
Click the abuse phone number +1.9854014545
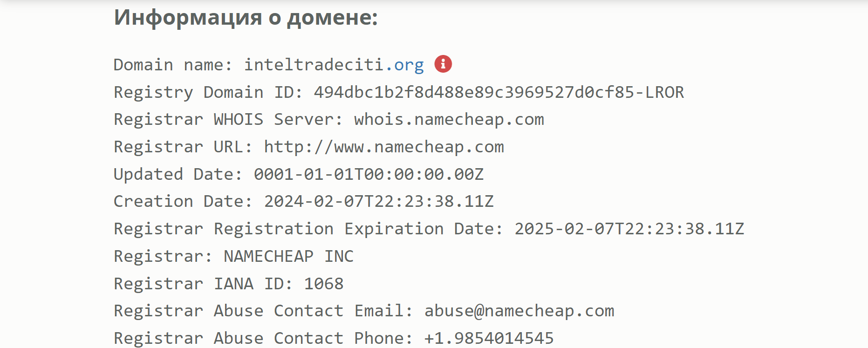pyautogui.click(x=489, y=338)
